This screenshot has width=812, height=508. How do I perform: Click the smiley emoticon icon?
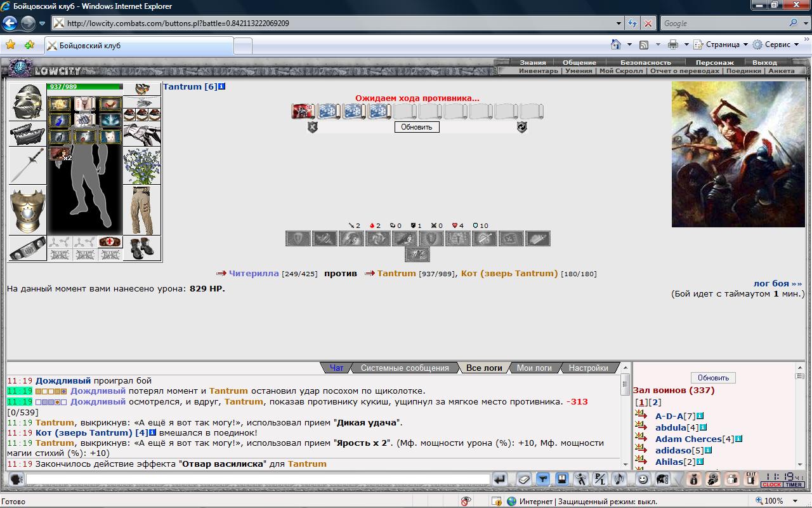(x=643, y=479)
